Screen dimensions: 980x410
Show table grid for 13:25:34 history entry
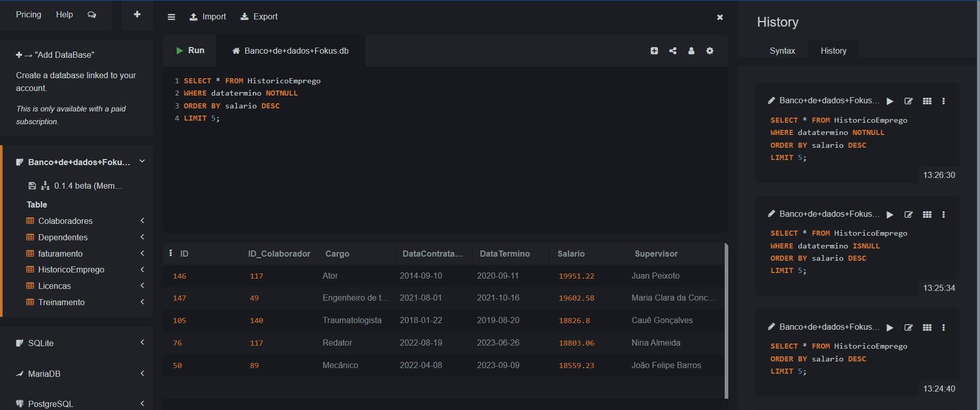coord(927,215)
